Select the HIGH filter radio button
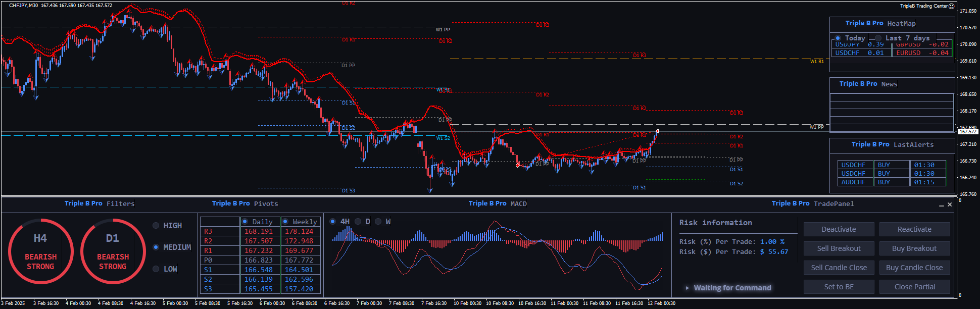The image size is (980, 309). (156, 226)
